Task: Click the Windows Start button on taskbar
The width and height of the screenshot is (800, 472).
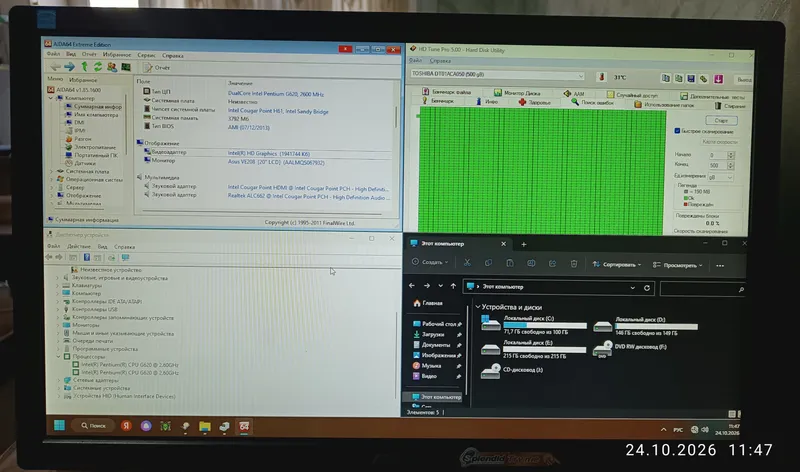Action: [59, 425]
